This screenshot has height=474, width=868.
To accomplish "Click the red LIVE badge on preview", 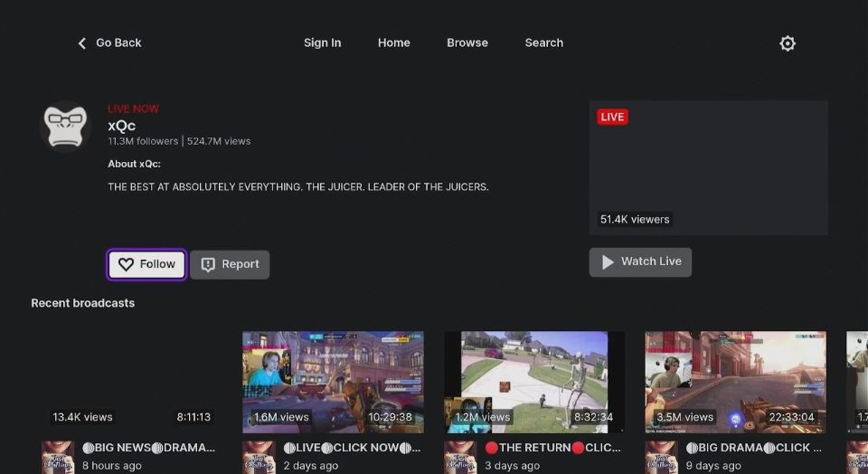I will click(612, 117).
